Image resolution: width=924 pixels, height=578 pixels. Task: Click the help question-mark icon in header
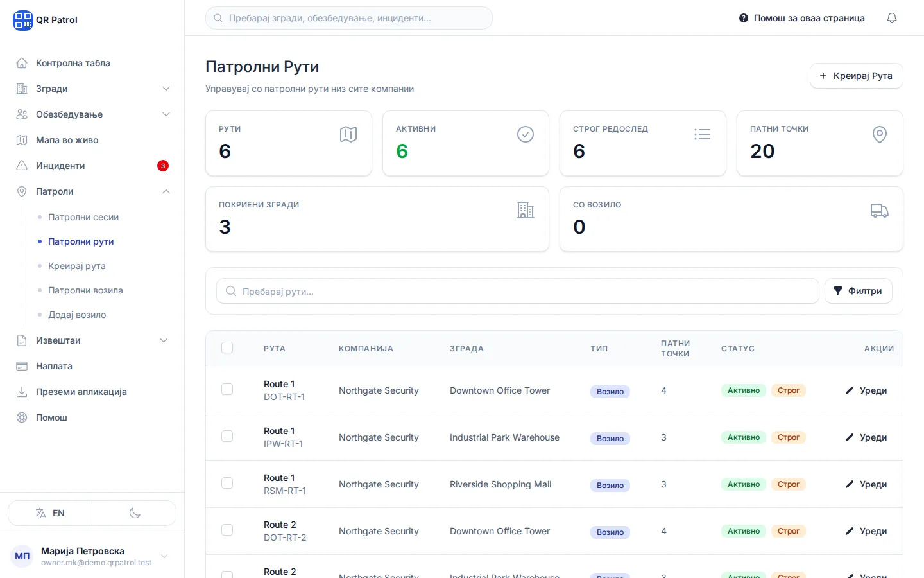coord(743,18)
